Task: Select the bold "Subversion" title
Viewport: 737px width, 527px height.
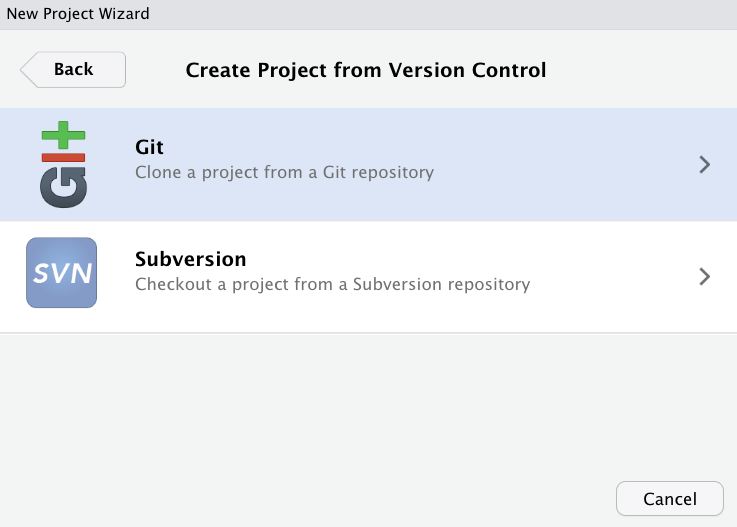Action: [190, 259]
